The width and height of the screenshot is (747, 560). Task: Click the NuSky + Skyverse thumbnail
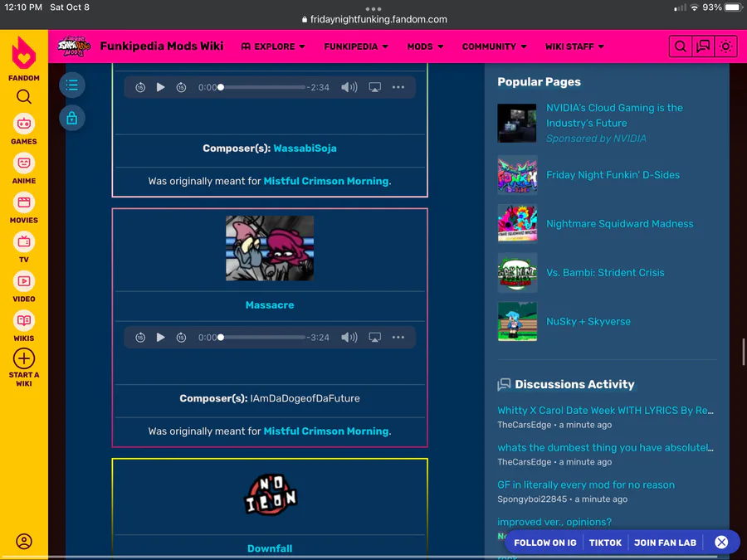coord(517,321)
